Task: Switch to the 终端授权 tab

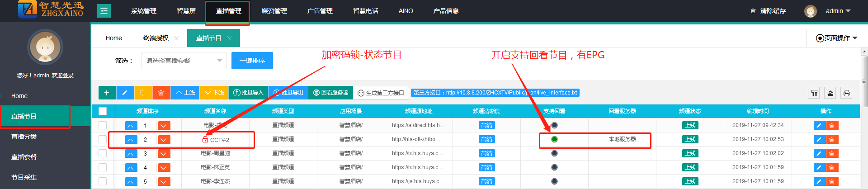Action: 156,38
